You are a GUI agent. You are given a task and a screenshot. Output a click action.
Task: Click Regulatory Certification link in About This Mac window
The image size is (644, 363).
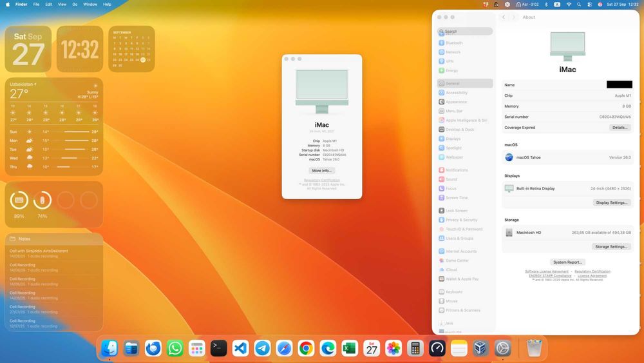click(321, 180)
